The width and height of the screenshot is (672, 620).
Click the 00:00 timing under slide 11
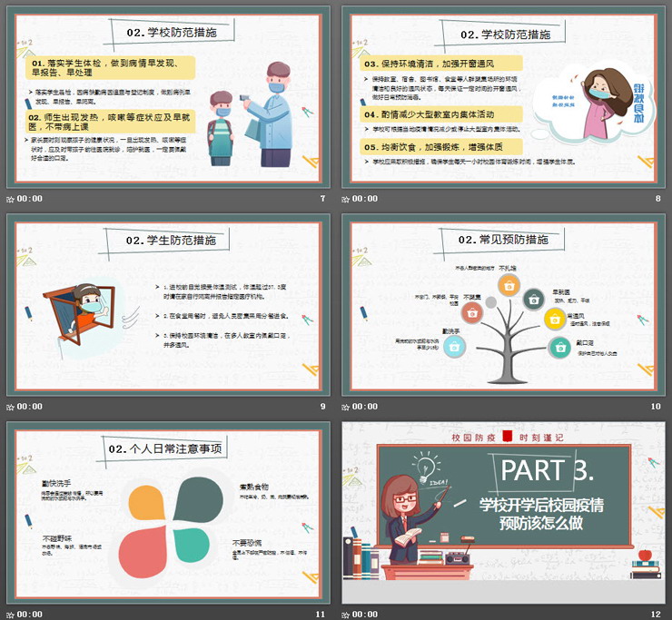click(30, 615)
